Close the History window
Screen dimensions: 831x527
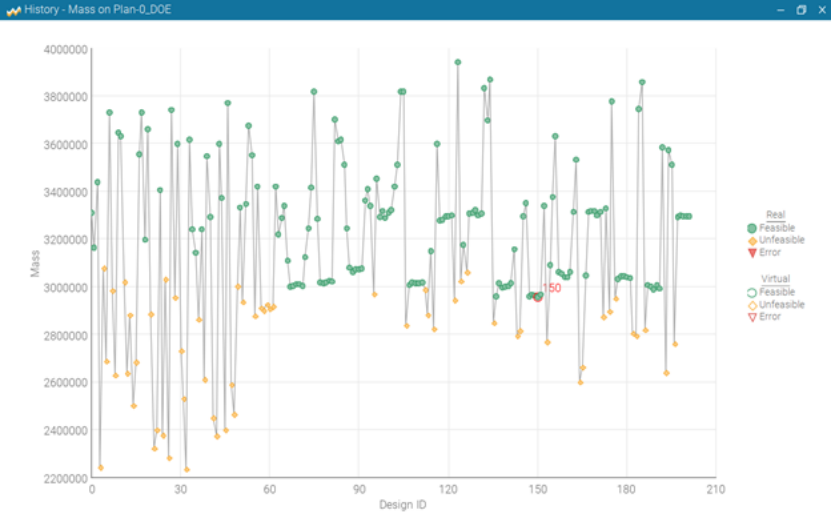click(822, 10)
